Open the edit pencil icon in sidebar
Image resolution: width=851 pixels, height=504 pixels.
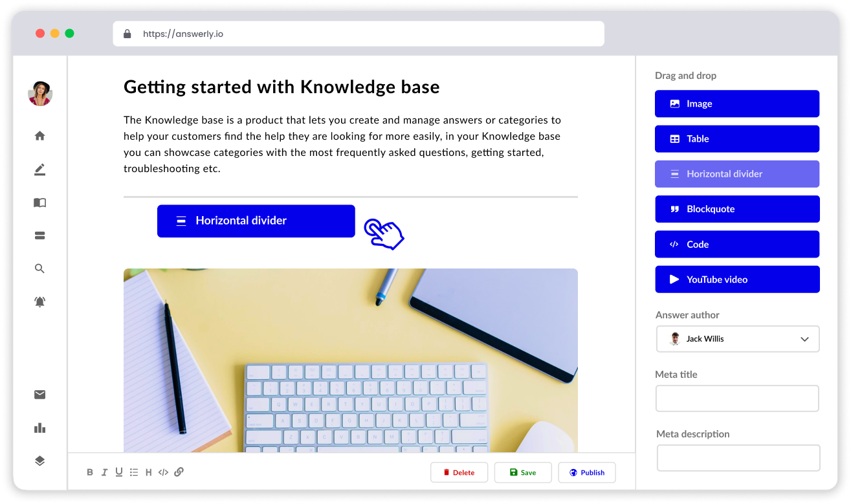pyautogui.click(x=40, y=170)
